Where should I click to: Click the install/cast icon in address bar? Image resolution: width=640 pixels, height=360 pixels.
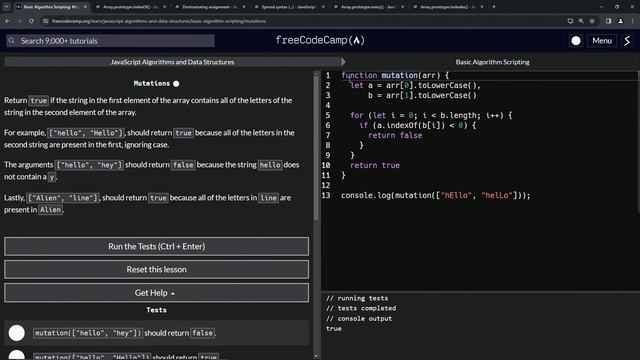point(570,21)
